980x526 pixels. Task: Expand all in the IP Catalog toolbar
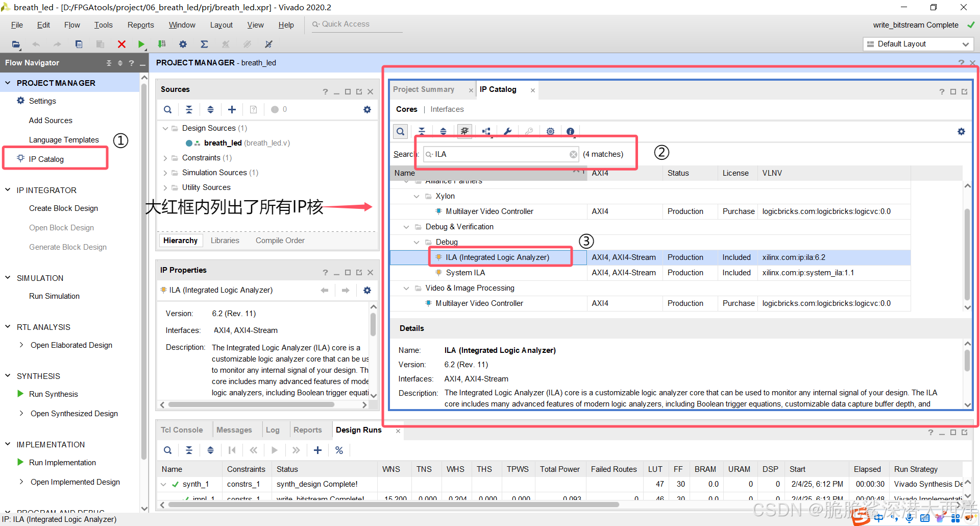click(x=443, y=131)
